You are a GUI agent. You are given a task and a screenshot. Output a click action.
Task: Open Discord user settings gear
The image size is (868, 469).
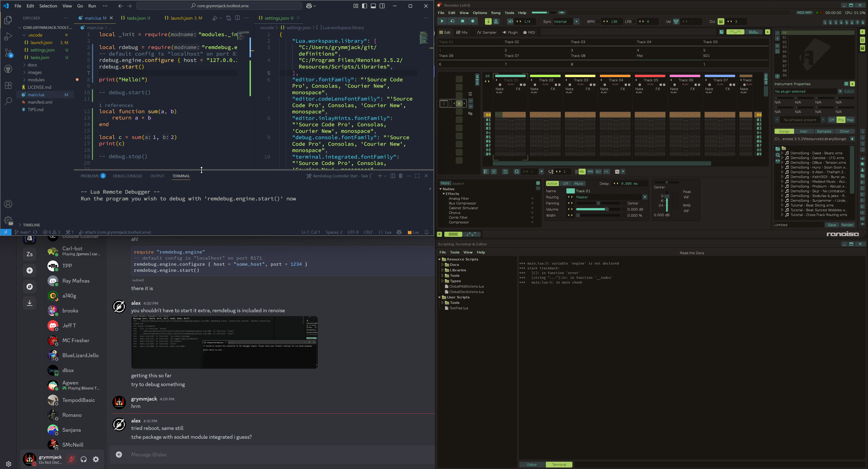96,459
